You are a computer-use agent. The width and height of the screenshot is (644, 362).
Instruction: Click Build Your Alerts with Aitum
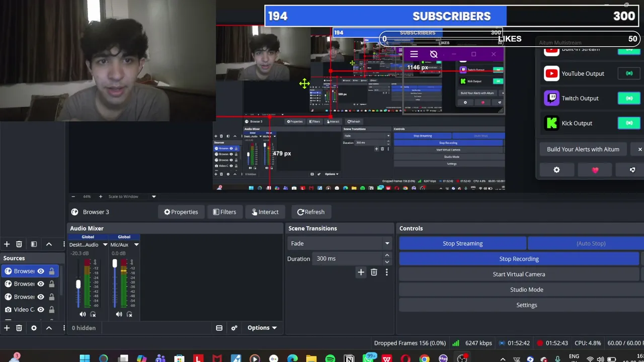(x=583, y=149)
